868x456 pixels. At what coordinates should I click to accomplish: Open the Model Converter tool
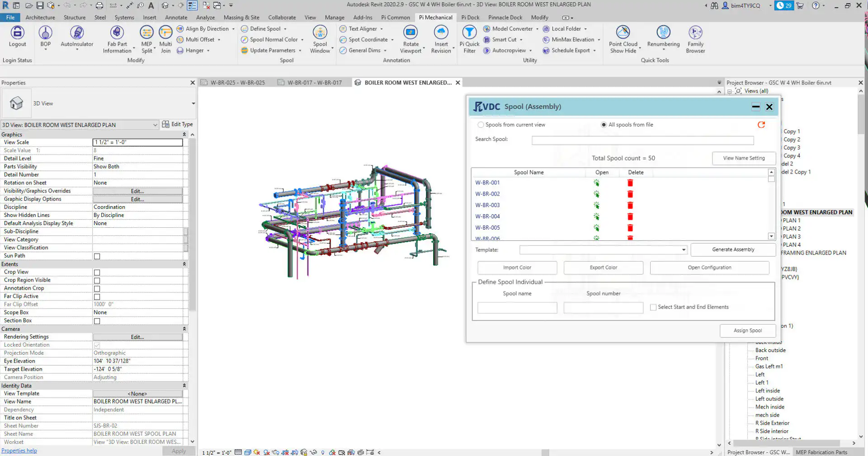511,28
